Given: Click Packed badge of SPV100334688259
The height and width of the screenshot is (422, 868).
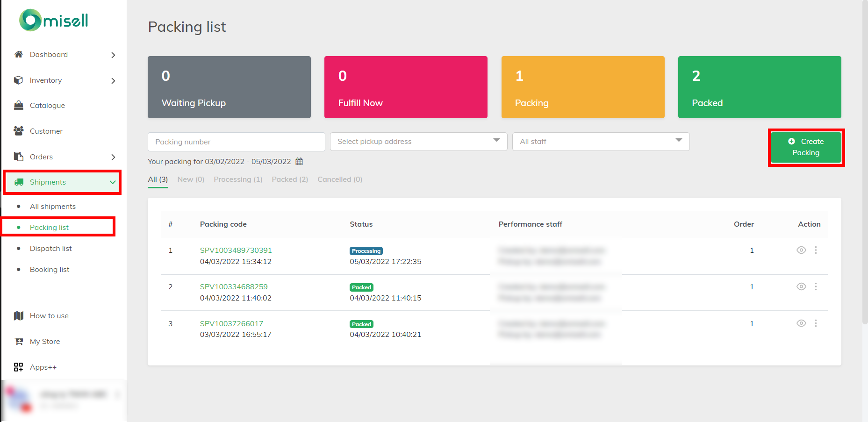Looking at the screenshot, I should [x=361, y=287].
